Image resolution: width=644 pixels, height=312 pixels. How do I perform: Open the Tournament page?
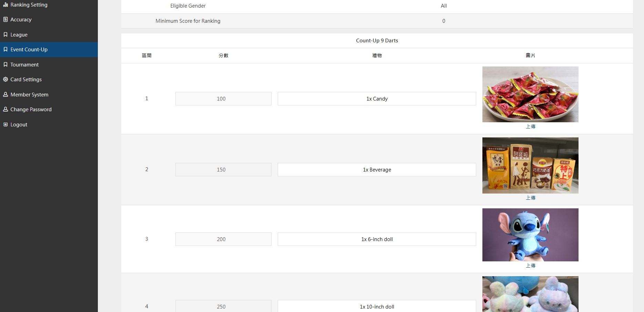(49, 64)
